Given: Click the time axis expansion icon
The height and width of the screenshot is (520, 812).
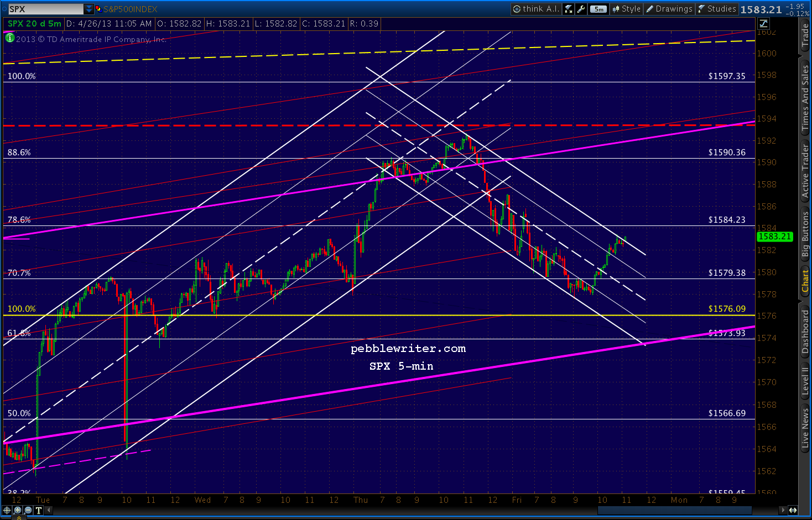Looking at the screenshot, I should pyautogui.click(x=793, y=510).
